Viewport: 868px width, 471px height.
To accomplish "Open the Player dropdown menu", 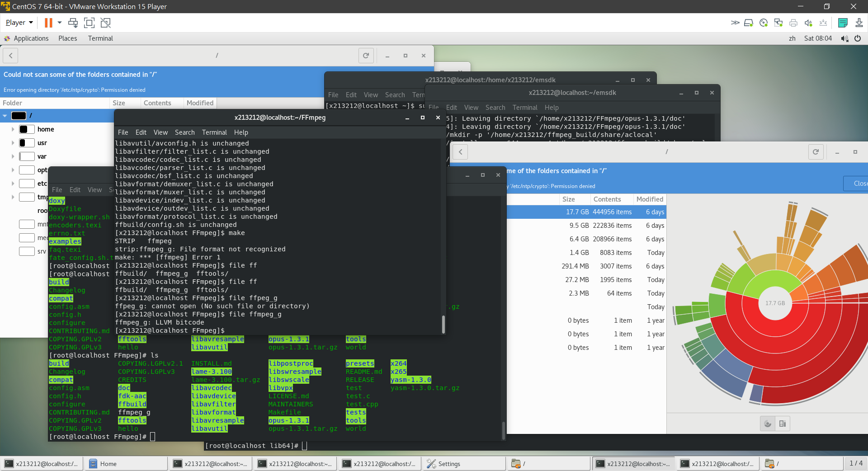I will click(x=19, y=23).
